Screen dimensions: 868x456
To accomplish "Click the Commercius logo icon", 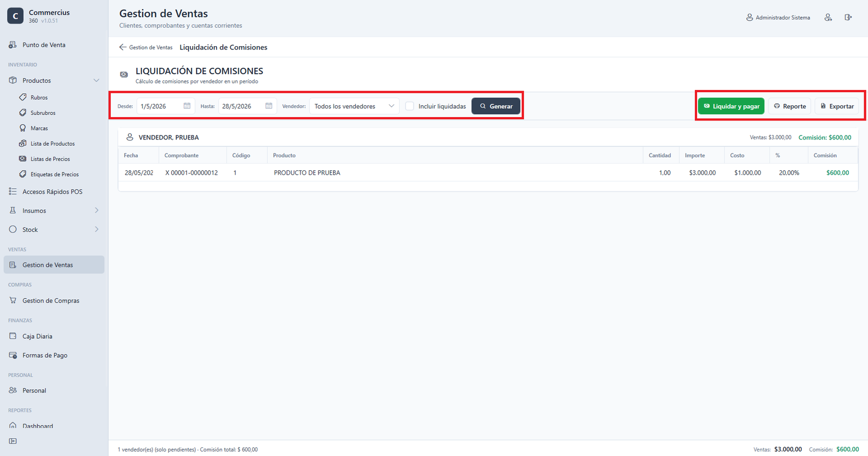I will [x=15, y=16].
